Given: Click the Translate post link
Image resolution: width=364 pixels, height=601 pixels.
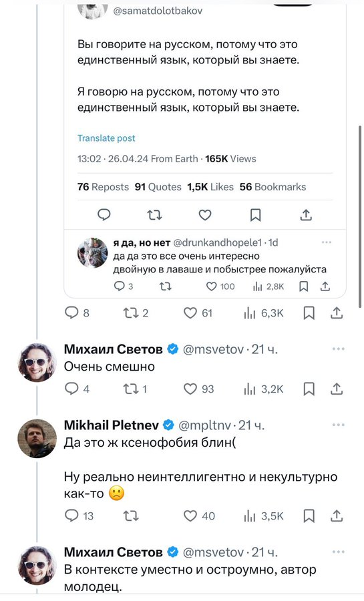Looking at the screenshot, I should click(106, 138).
